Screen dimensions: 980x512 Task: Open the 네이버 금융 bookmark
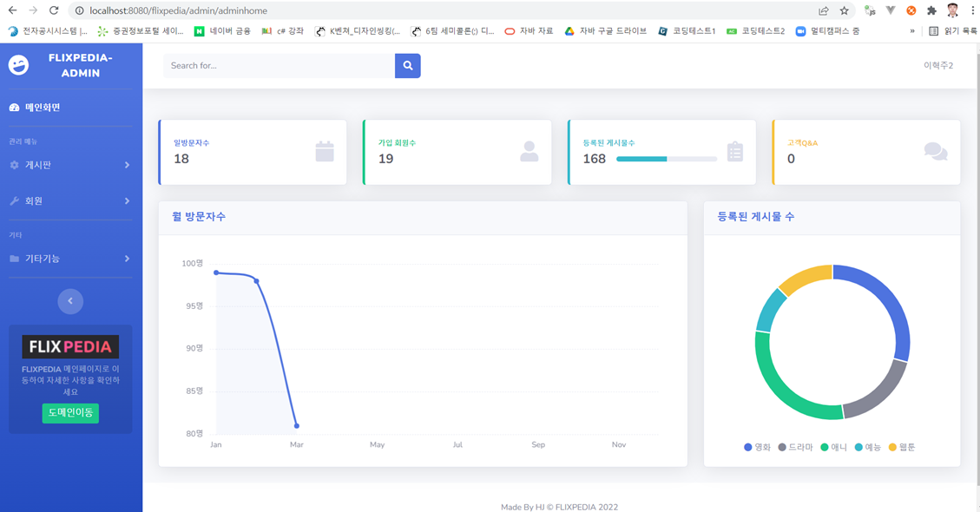click(x=222, y=30)
